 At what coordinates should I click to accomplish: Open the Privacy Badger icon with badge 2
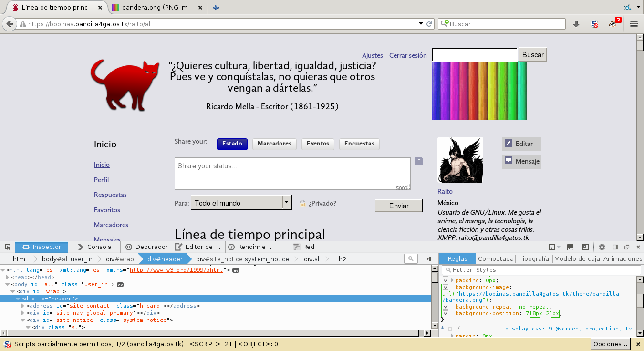click(x=614, y=23)
